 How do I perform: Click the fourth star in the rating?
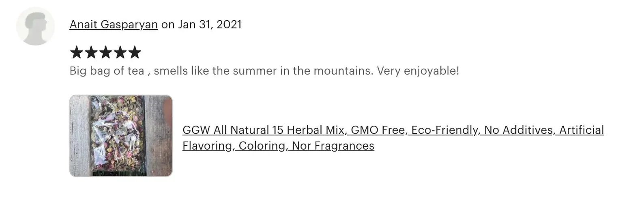pyautogui.click(x=120, y=53)
